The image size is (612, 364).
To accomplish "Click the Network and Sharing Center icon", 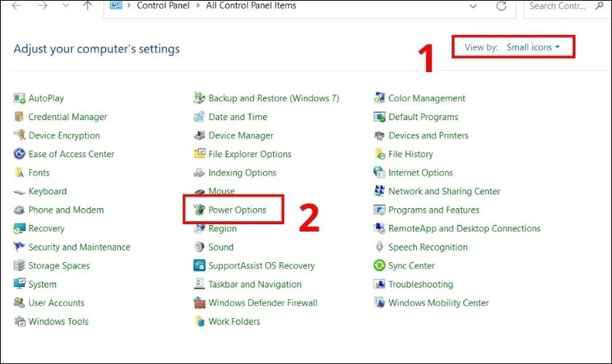I will click(x=379, y=191).
